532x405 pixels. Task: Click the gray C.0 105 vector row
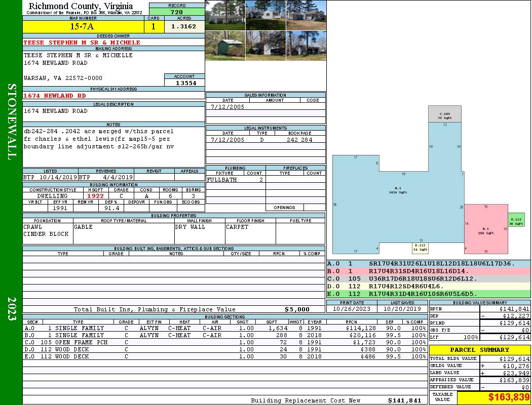click(x=429, y=278)
